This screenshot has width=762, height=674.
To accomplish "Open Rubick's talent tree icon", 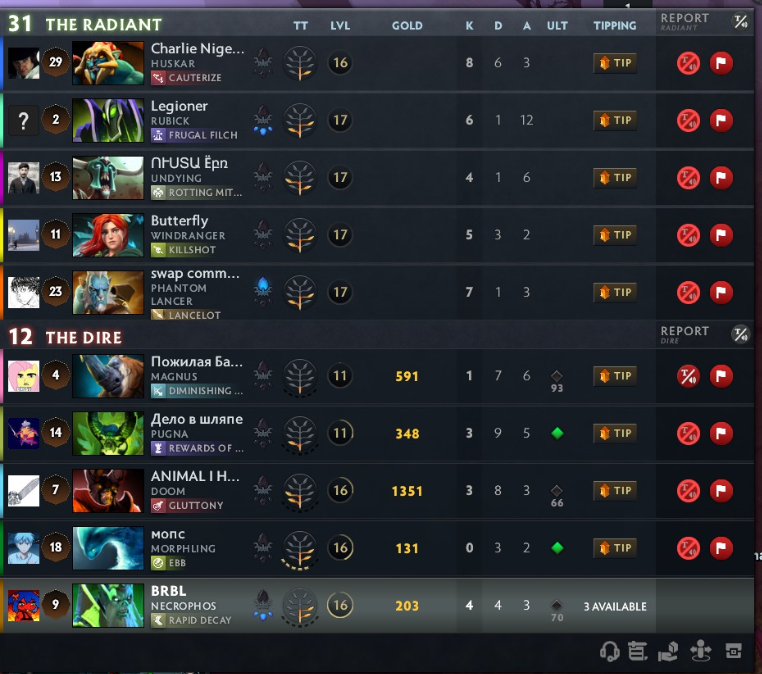I will pyautogui.click(x=300, y=121).
